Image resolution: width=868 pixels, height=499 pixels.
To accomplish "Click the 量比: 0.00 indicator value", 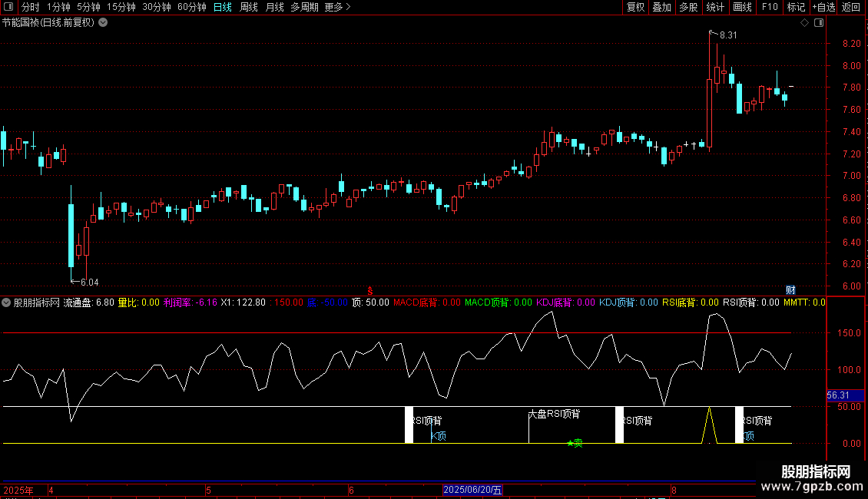I will coord(139,302).
